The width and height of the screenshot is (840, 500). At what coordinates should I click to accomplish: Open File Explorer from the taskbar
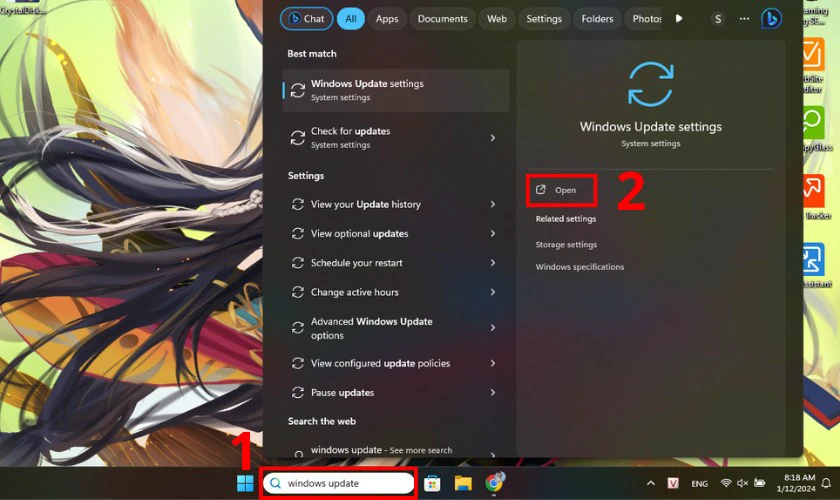pyautogui.click(x=463, y=483)
